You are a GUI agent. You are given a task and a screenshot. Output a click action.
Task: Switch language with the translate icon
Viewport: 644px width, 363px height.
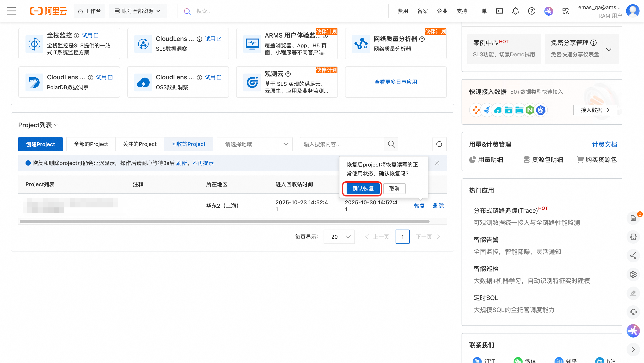pos(565,11)
